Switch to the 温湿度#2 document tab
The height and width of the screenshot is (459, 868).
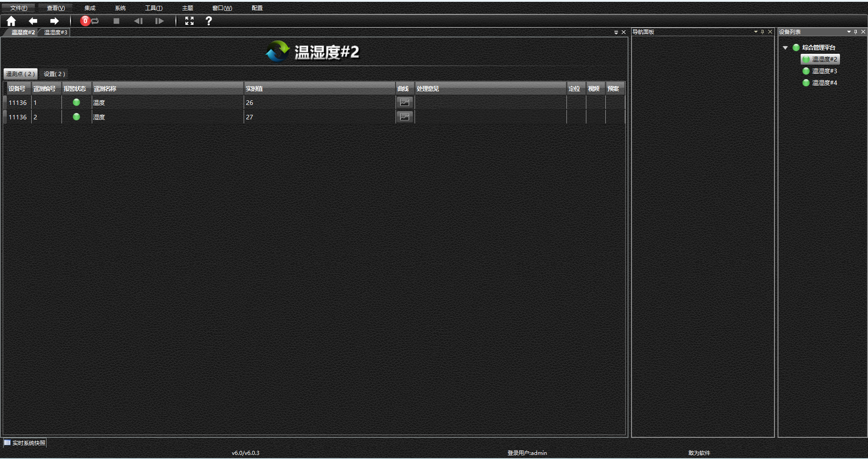(x=23, y=33)
